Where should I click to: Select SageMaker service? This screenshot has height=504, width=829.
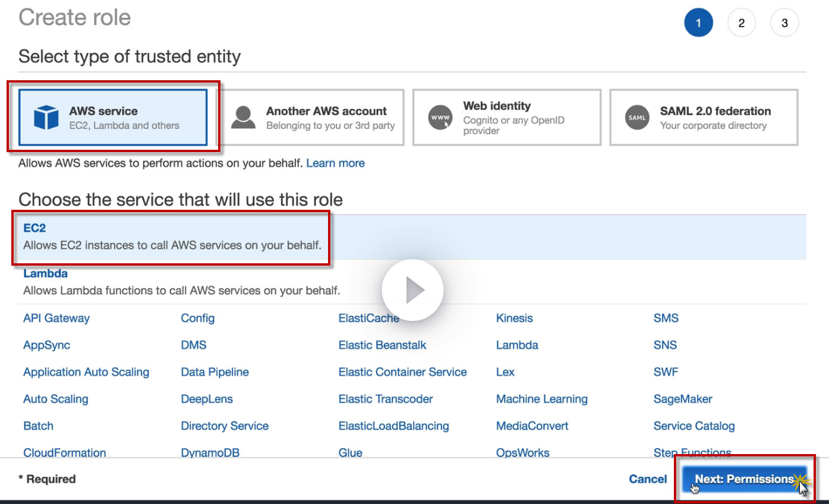tap(683, 399)
